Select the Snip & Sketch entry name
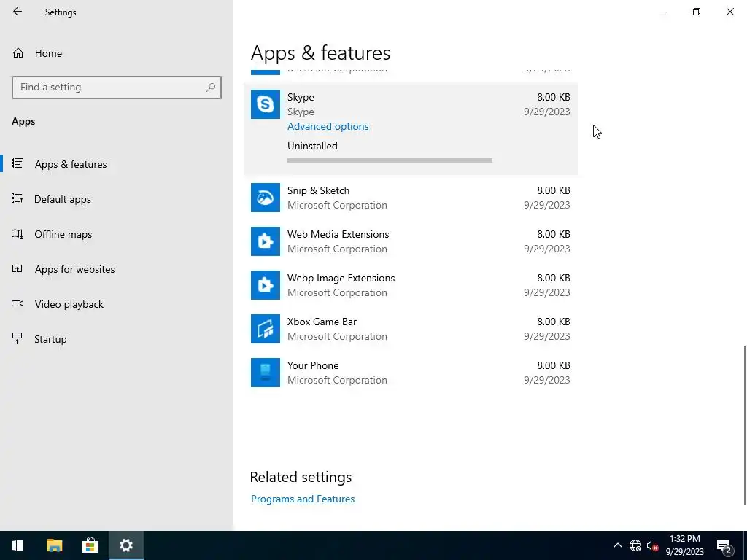This screenshot has width=747, height=560. [318, 190]
